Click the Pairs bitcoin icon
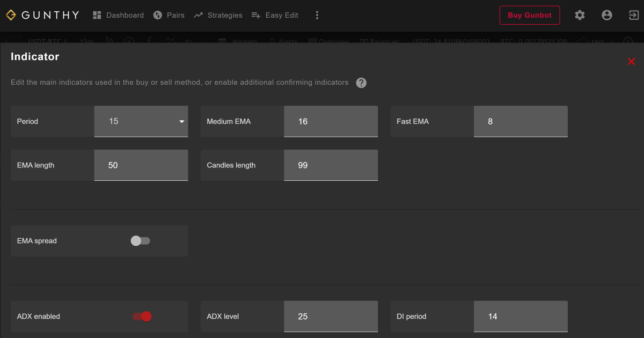Viewport: 644px width, 338px height. (x=157, y=15)
